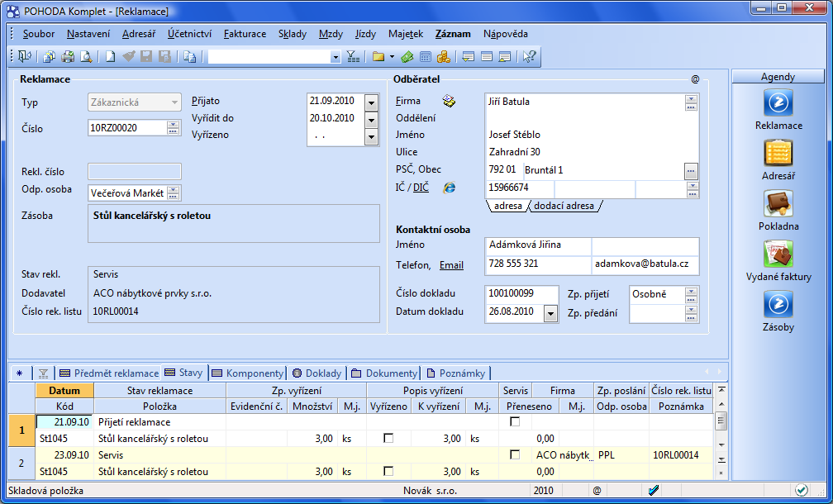
Task: Open the Pokladna agenda icon
Action: click(x=778, y=203)
